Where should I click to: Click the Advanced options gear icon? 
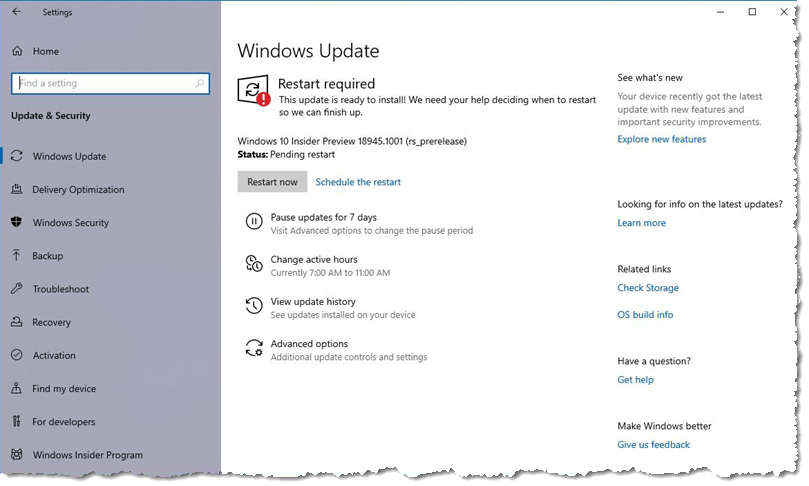pyautogui.click(x=254, y=349)
